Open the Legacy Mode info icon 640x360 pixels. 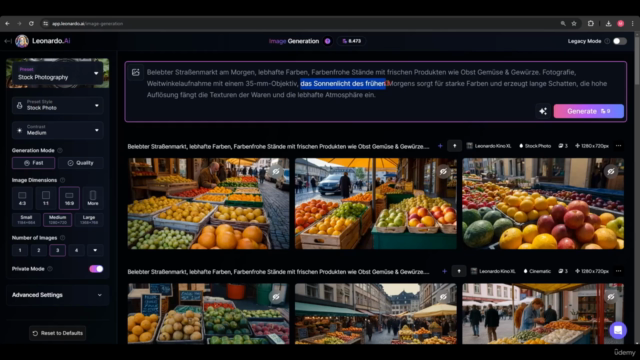pyautogui.click(x=607, y=41)
